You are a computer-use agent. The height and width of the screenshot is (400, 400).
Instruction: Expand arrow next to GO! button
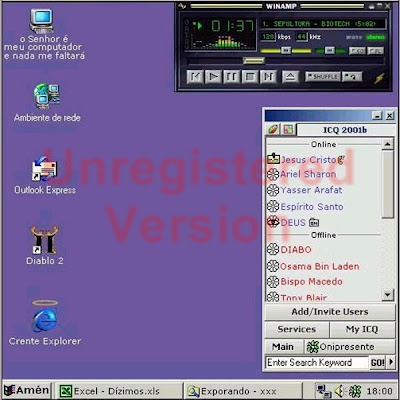[391, 362]
